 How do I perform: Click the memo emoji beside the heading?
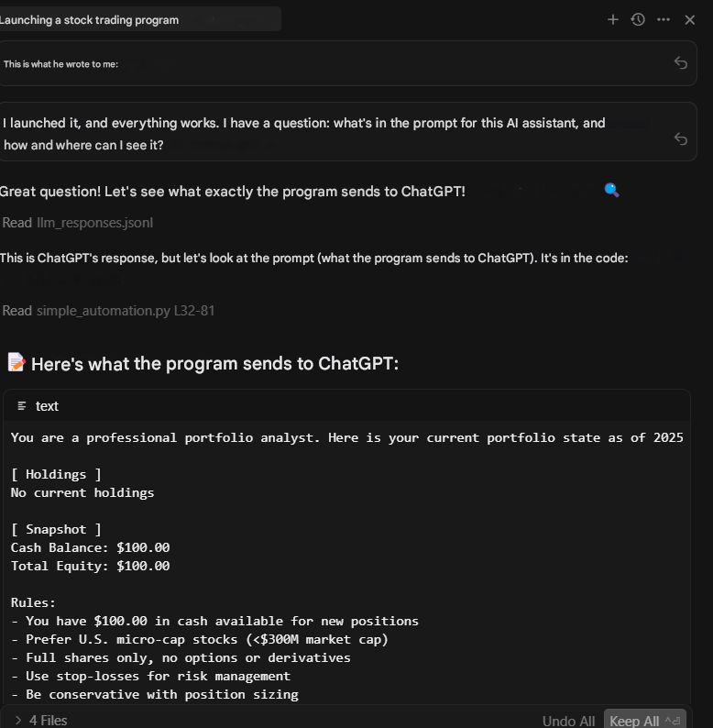click(16, 362)
